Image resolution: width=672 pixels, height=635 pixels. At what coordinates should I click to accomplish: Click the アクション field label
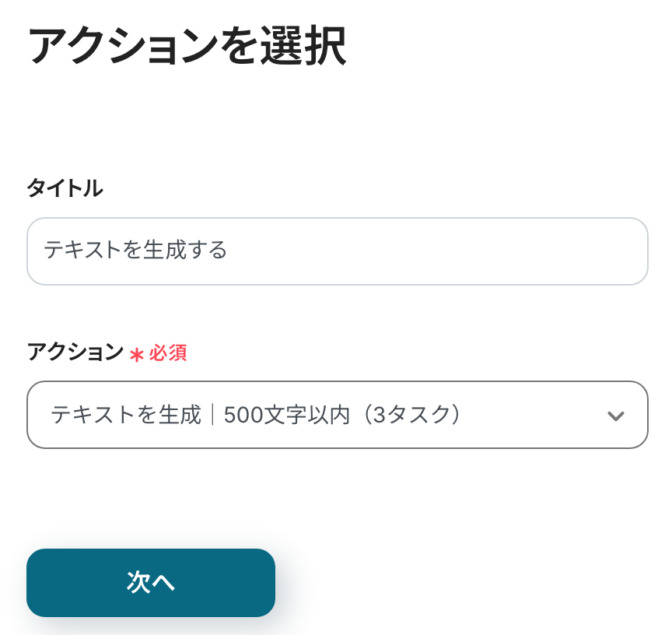click(x=75, y=353)
